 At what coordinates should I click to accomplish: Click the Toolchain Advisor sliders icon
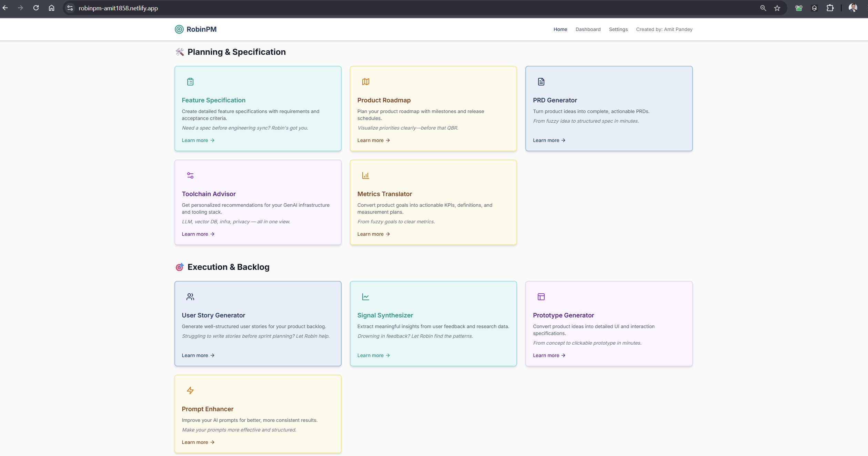pyautogui.click(x=190, y=175)
